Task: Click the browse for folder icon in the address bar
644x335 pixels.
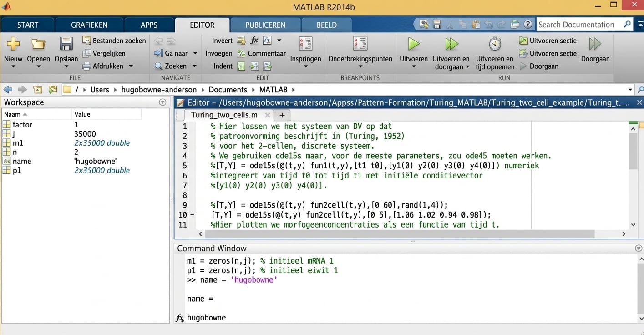Action: 53,90
